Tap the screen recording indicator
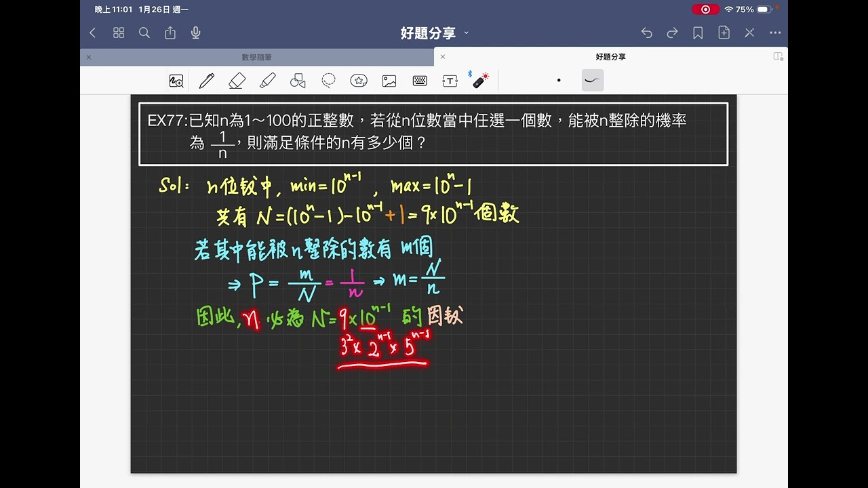 (x=705, y=9)
